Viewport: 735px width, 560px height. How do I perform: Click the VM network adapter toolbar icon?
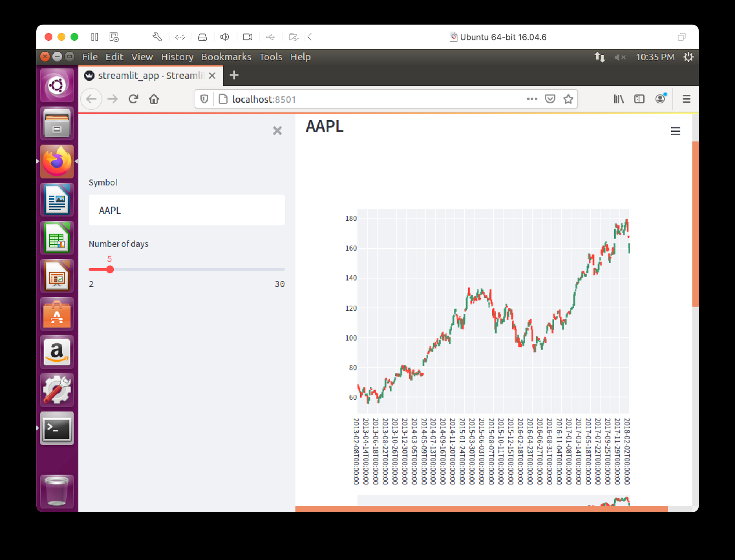180,37
